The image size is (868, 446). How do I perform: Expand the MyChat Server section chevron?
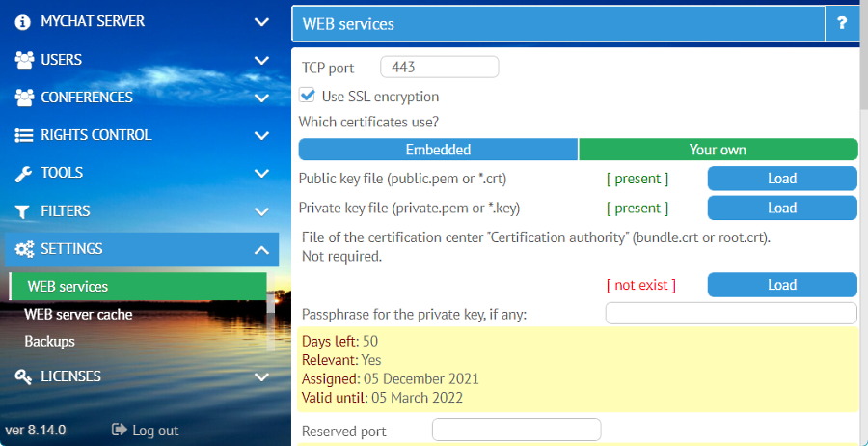pos(261,21)
